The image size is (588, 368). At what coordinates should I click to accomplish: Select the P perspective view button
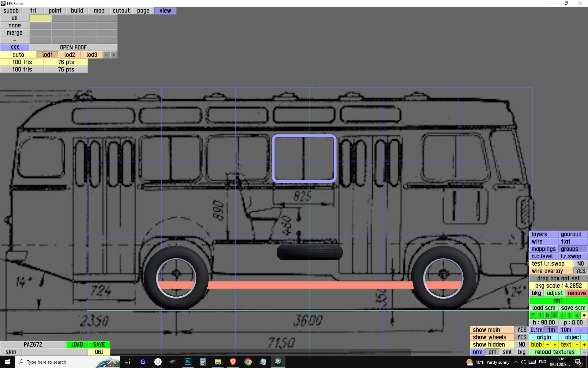pyautogui.click(x=533, y=315)
